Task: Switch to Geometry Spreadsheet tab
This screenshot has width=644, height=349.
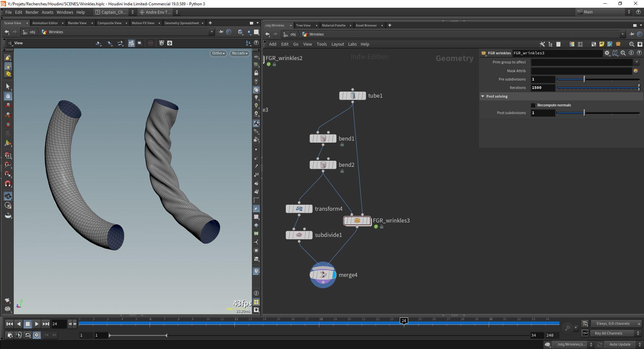Action: click(x=181, y=23)
